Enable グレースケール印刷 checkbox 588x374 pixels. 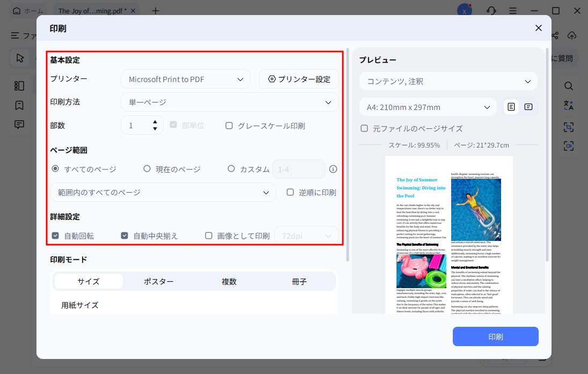(229, 126)
